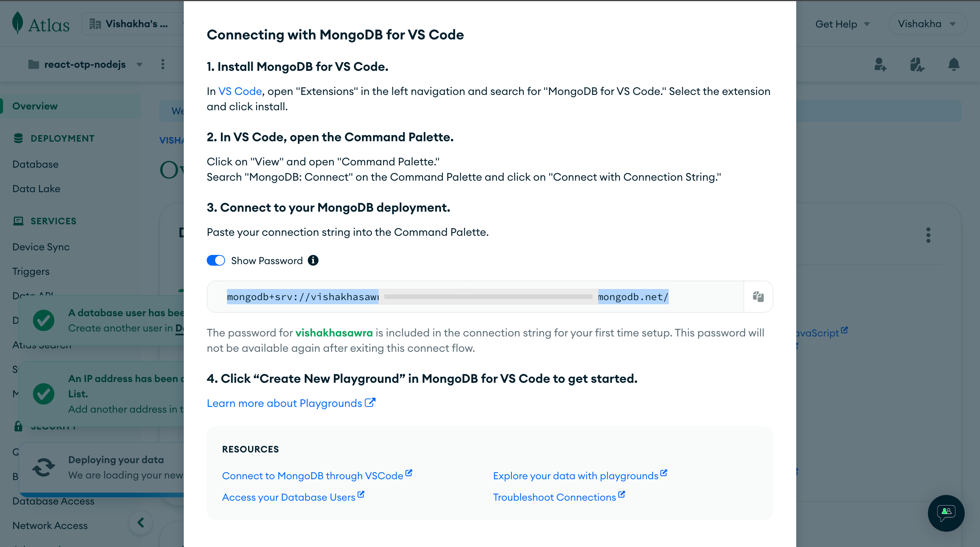Open the VS Code link

pos(240,91)
